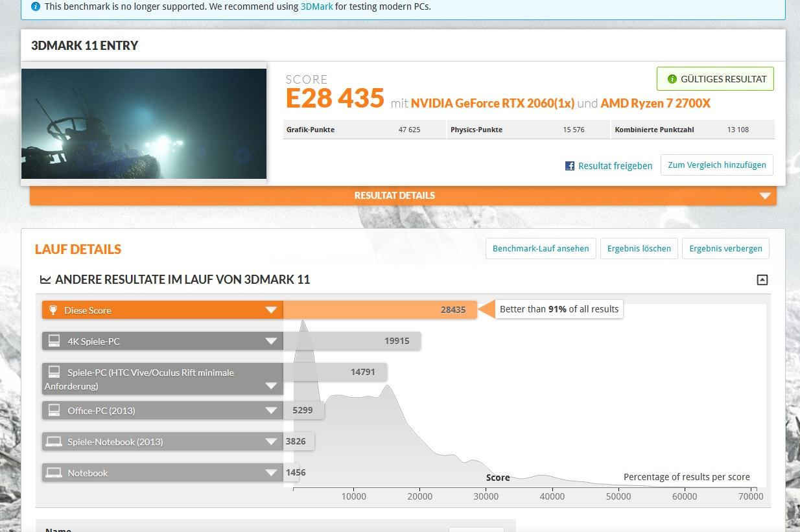Click the 3DMARK 11 ENTRY heading
The width and height of the screenshot is (800, 532).
coord(85,46)
